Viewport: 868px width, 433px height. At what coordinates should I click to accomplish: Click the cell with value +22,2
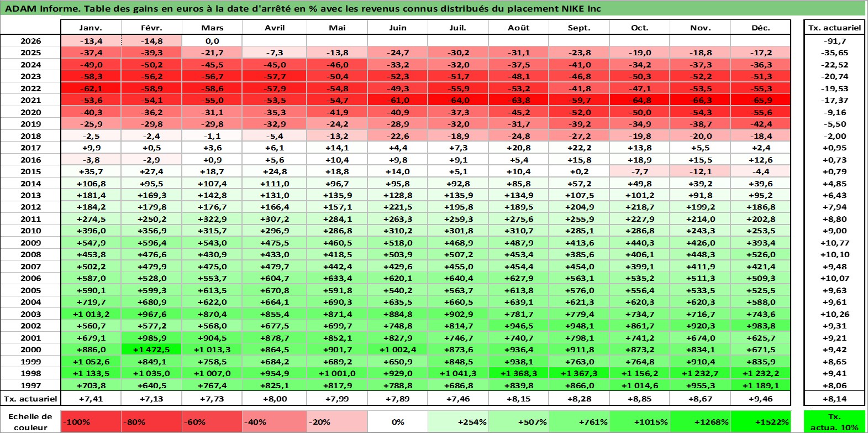point(579,148)
